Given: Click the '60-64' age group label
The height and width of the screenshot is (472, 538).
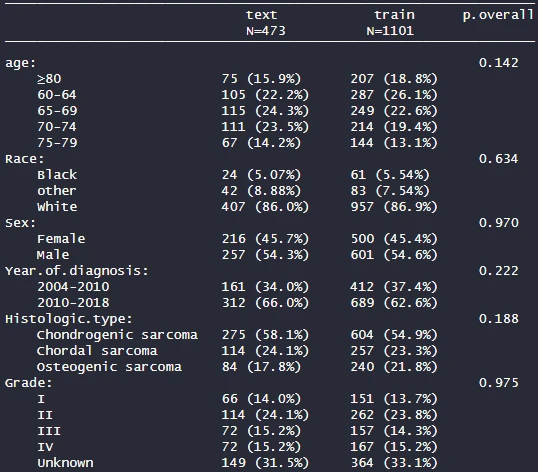Looking at the screenshot, I should pos(57,95).
